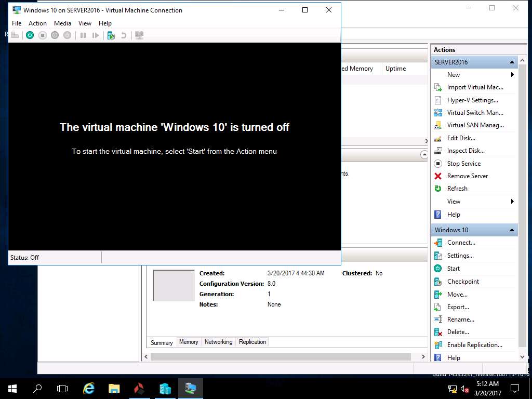Click the taskbar clock showing 5:12 AM
The width and height of the screenshot is (532, 399).
(x=487, y=389)
